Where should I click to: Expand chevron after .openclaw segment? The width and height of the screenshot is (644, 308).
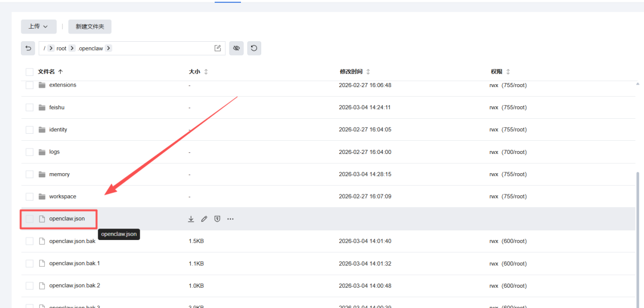point(109,48)
